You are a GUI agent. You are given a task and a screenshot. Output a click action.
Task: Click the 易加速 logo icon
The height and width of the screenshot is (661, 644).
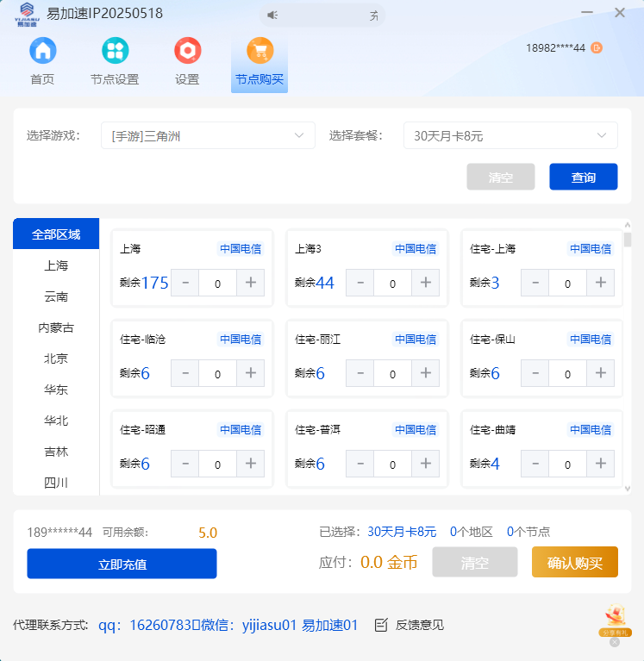point(28,14)
